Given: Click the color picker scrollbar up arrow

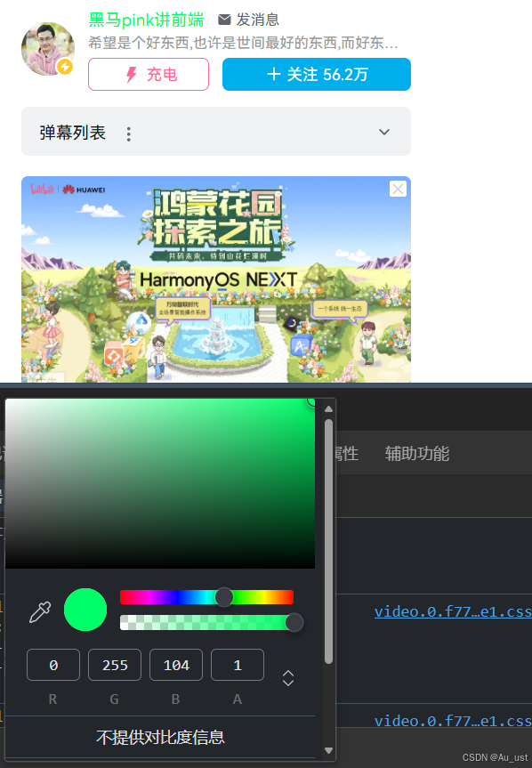Looking at the screenshot, I should click(x=329, y=409).
